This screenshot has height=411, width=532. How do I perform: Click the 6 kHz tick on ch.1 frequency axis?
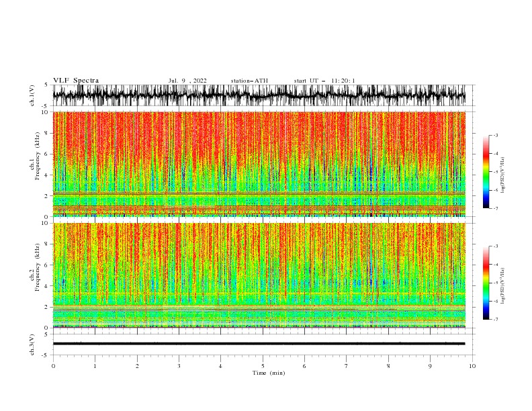(47, 154)
